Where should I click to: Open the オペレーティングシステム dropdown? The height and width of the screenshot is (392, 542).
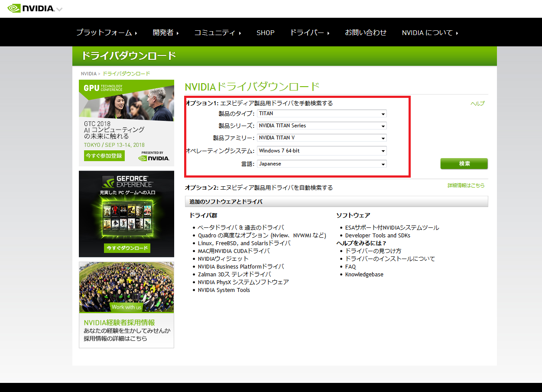321,151
